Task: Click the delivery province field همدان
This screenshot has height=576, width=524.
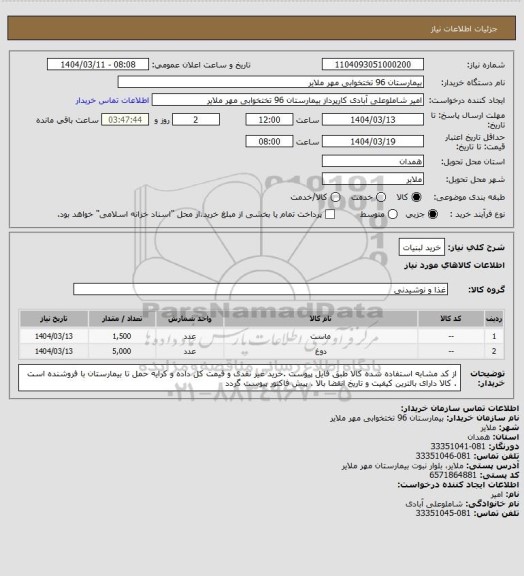Action: tap(373, 161)
